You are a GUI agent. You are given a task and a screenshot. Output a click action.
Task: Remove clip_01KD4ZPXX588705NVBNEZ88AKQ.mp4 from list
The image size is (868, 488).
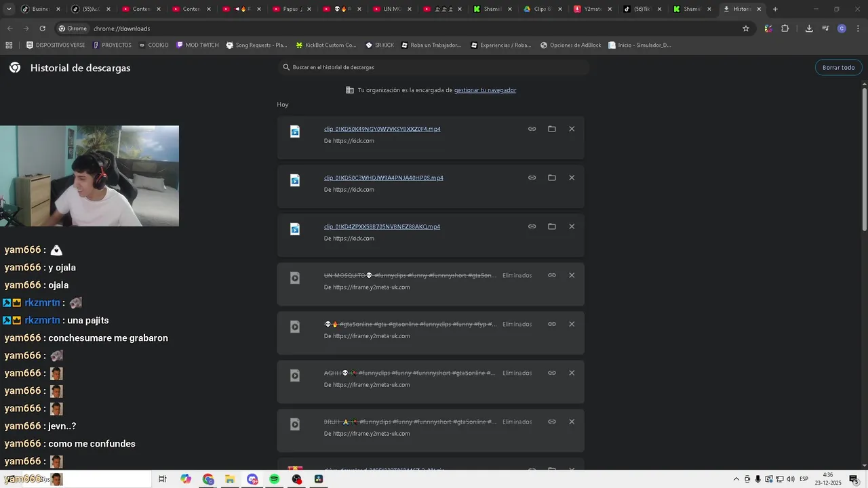click(572, 226)
